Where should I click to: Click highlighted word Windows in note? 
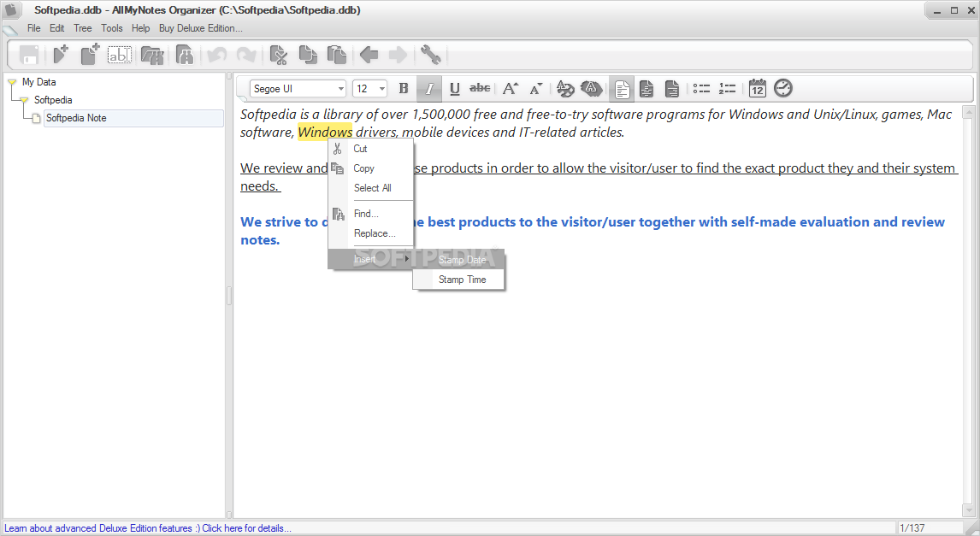[x=325, y=132]
